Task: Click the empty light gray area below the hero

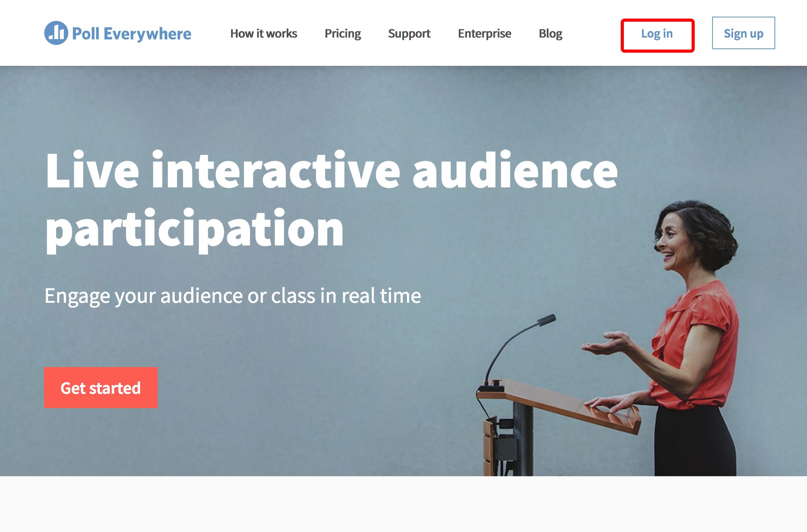Action: click(x=403, y=504)
